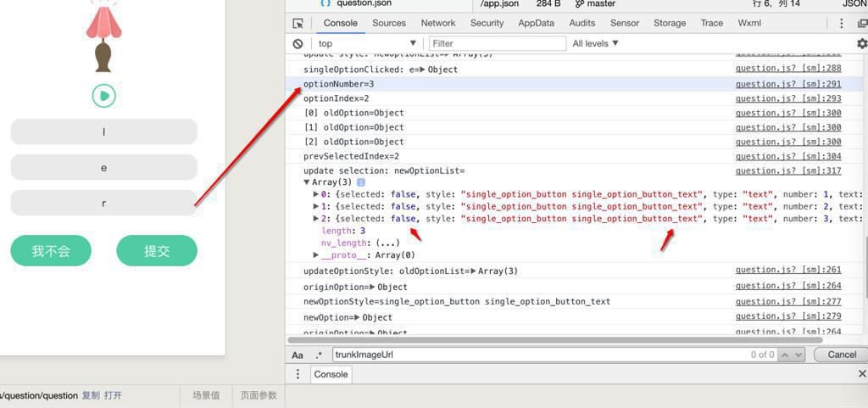
Task: Collapse the expanded Array(3) output
Action: (x=307, y=182)
